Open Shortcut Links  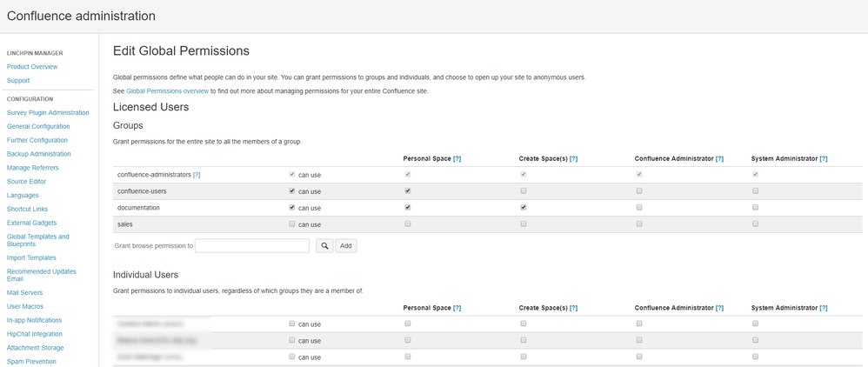coord(27,210)
